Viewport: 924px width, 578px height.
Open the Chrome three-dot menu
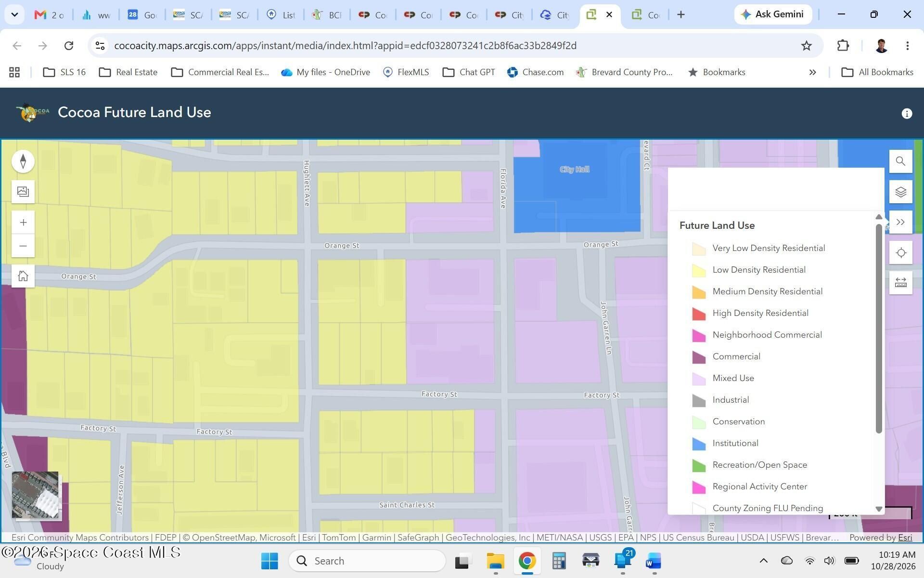[x=908, y=46]
